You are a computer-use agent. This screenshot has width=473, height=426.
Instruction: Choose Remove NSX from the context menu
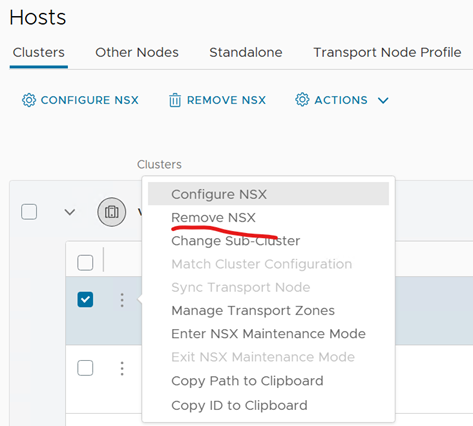213,218
